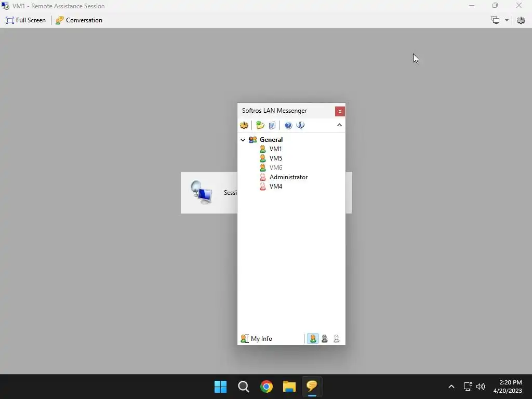Click the My Info button
The width and height of the screenshot is (532, 399).
(x=257, y=339)
